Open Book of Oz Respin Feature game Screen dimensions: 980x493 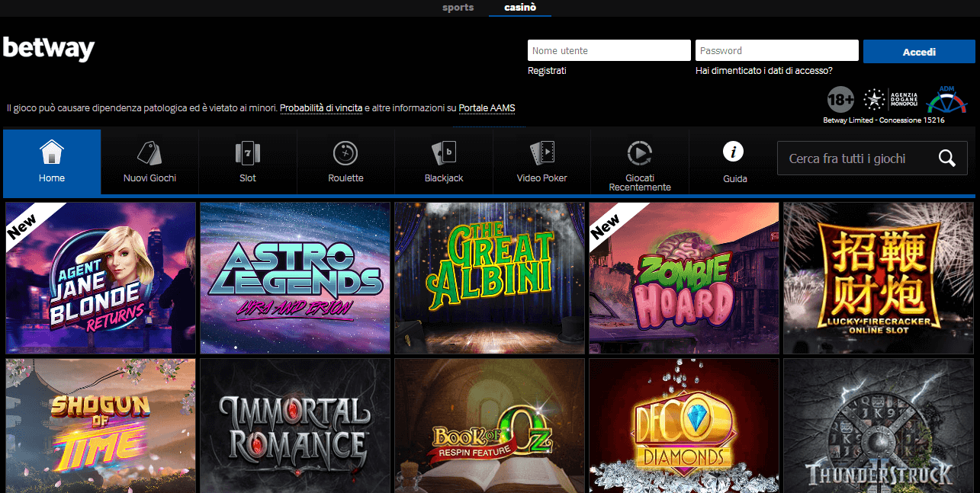[x=490, y=426]
